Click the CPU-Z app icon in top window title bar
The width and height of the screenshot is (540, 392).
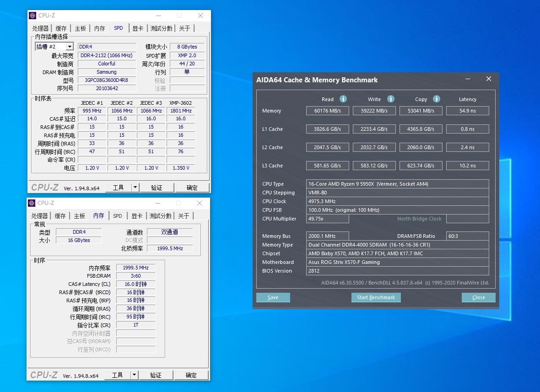click(32, 16)
